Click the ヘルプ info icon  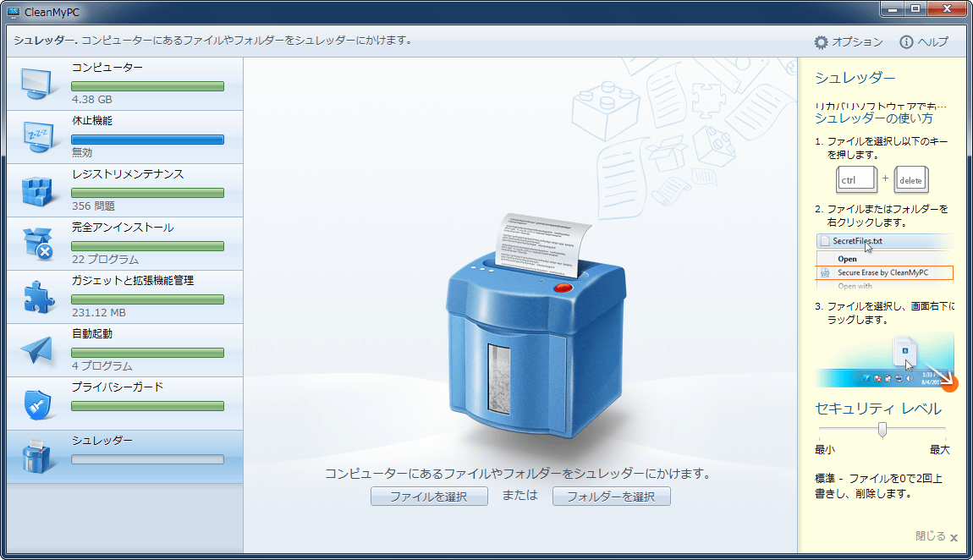click(906, 42)
